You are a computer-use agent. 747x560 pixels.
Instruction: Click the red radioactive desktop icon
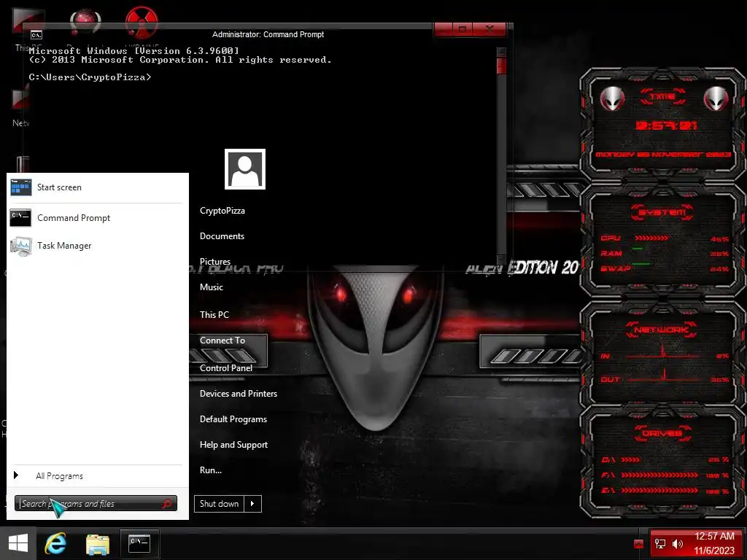pyautogui.click(x=142, y=23)
